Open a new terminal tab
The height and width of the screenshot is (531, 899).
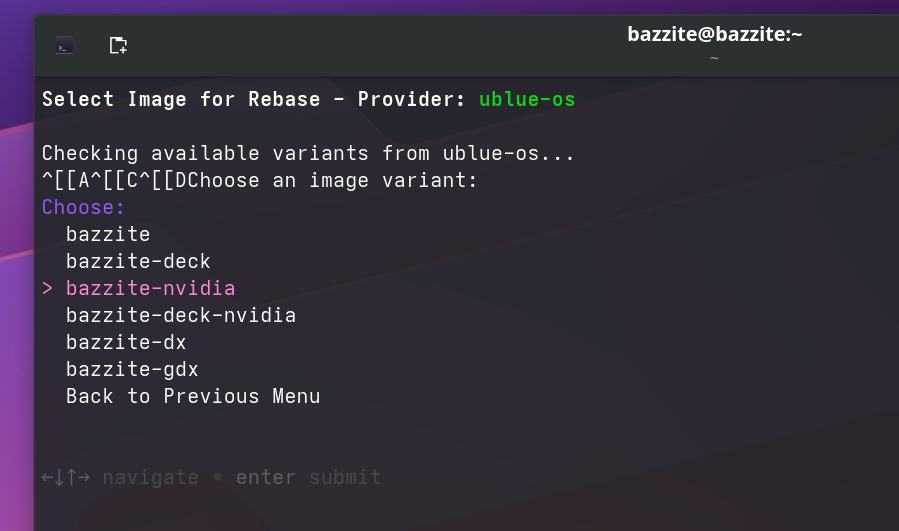118,45
